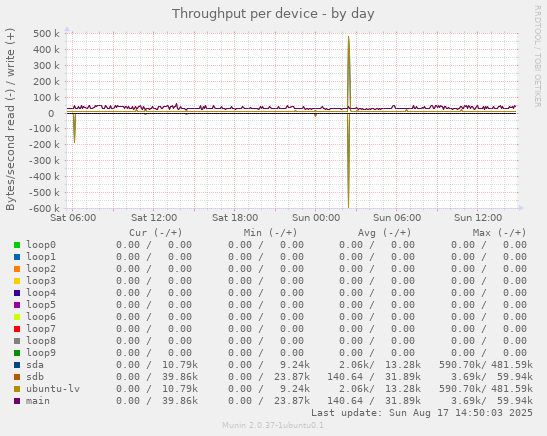Click sda Max write value 481.59k

[x=512, y=365]
